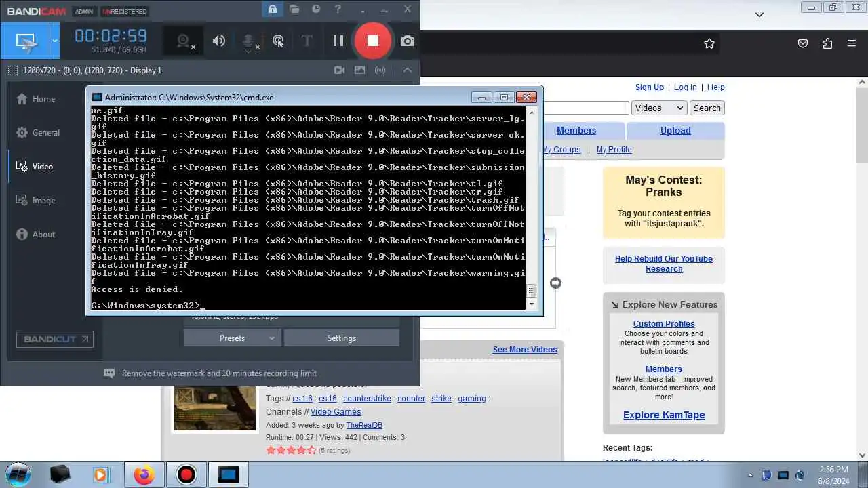Click cmd.exe window title icon
Viewport: 868px width, 488px height.
tap(97, 98)
